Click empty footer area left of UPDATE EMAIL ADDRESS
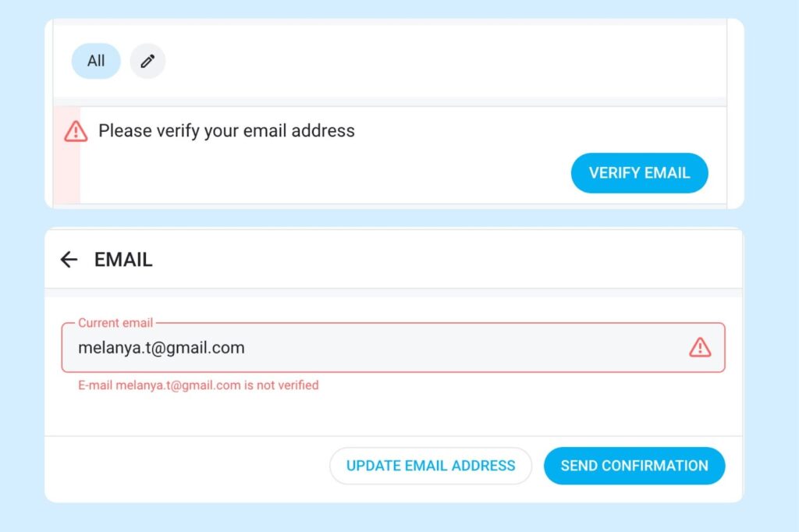Image resolution: width=799 pixels, height=532 pixels. pyautogui.click(x=187, y=466)
